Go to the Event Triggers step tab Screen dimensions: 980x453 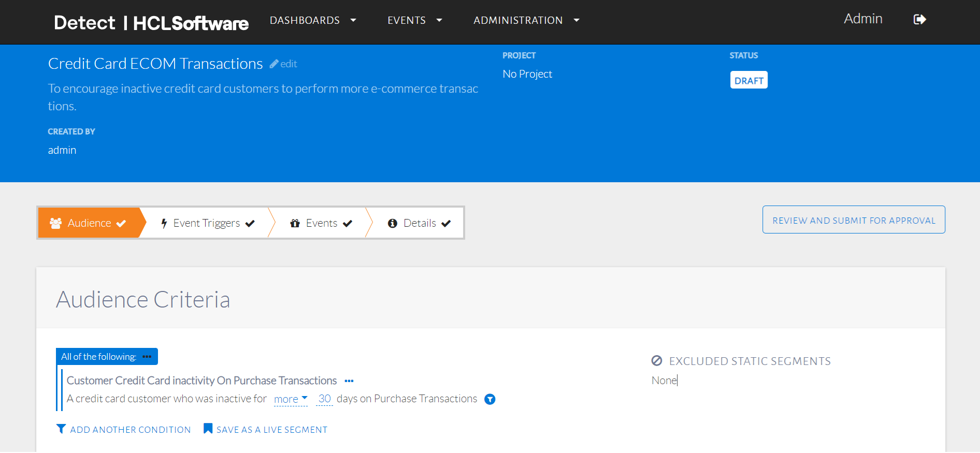pos(208,223)
